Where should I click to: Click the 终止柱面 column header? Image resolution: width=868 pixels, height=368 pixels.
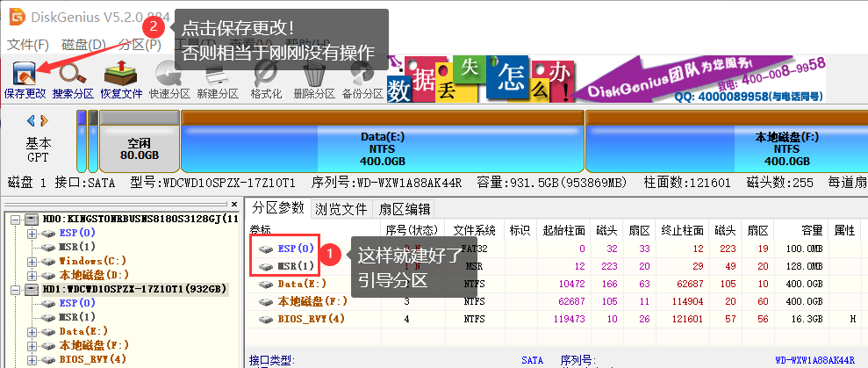[682, 230]
